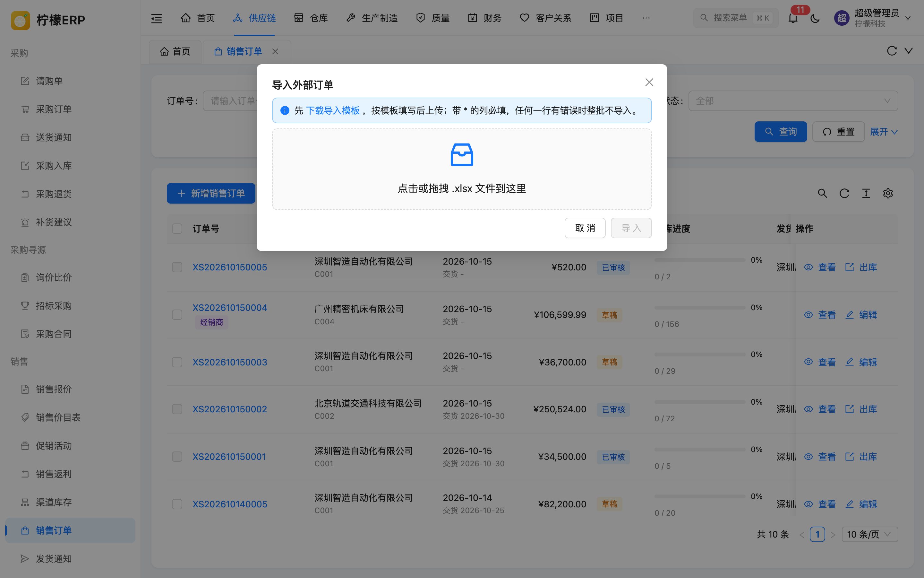924x578 pixels.
Task: Tick the header select-all checkbox
Action: 177,229
